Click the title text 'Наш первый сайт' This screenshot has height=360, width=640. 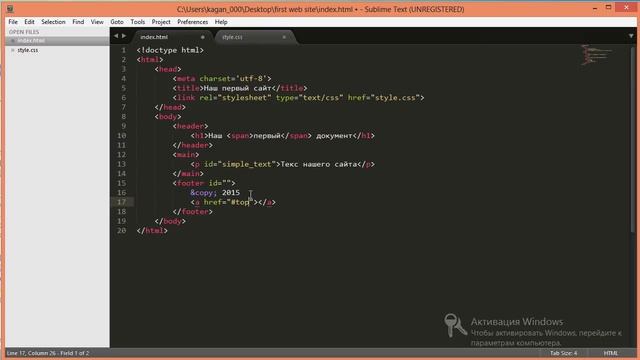pos(237,88)
